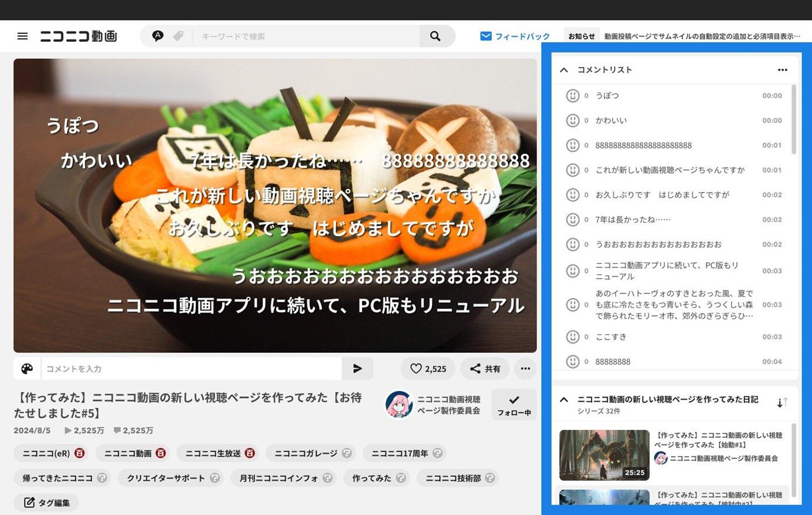Read the 動画投稿ページ announcement text
This screenshot has height=515, width=812.
(x=702, y=36)
